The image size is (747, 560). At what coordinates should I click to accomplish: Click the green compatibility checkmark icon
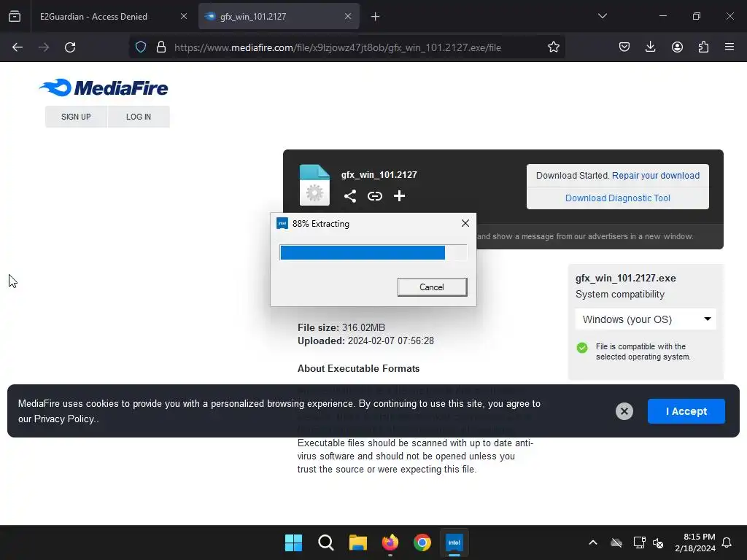coord(582,348)
